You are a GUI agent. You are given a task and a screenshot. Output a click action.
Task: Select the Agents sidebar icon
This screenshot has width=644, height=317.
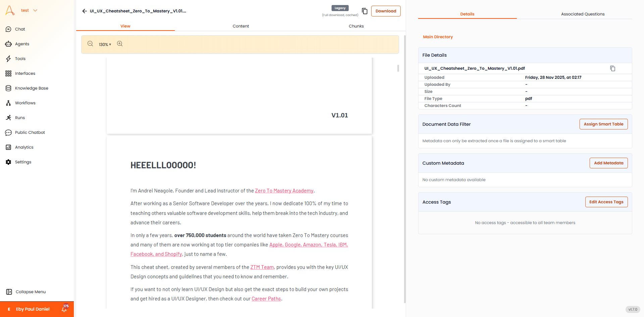click(22, 44)
